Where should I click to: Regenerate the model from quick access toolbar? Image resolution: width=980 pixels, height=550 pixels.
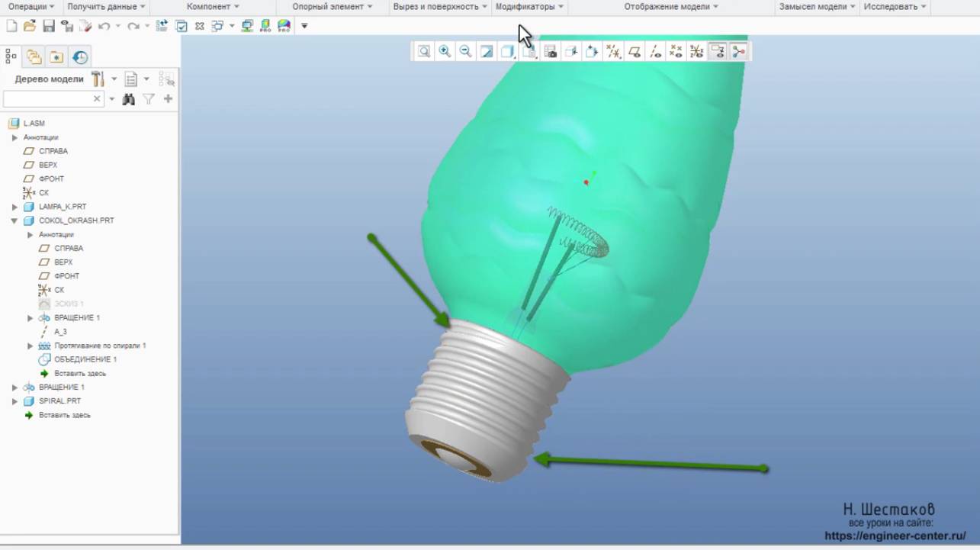(x=162, y=26)
